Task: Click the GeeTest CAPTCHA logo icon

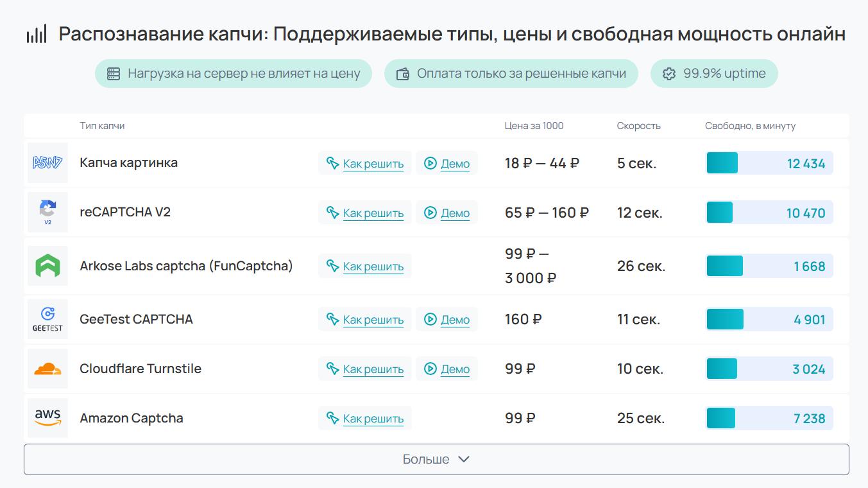Action: click(x=47, y=319)
